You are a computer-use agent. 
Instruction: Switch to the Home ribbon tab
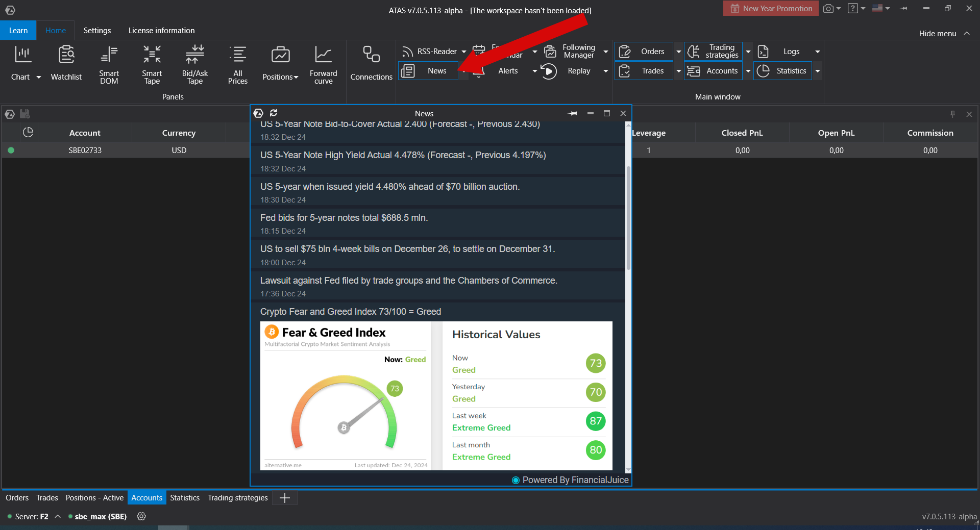tap(56, 30)
